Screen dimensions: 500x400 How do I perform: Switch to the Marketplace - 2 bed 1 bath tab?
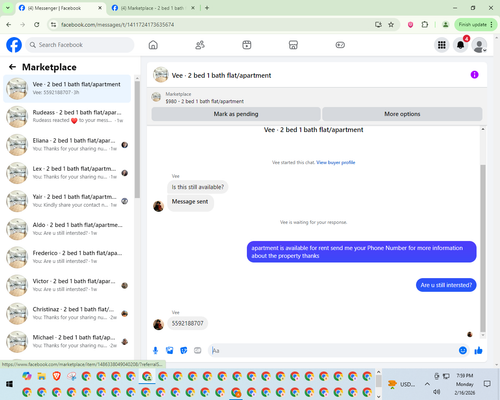tap(153, 8)
